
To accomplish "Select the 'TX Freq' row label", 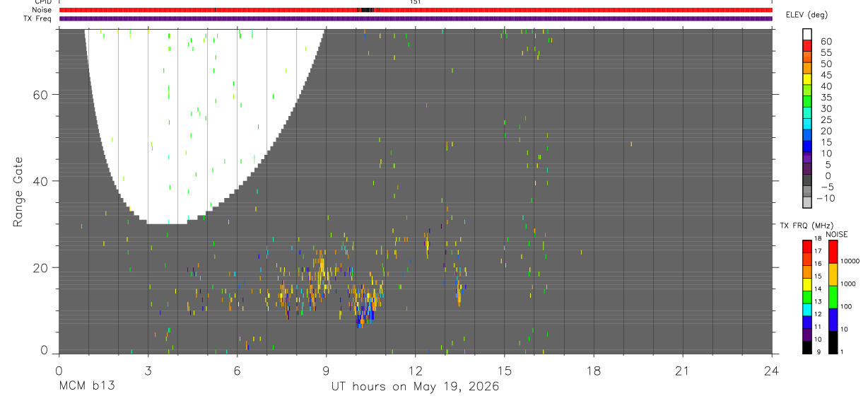I will tap(37, 18).
